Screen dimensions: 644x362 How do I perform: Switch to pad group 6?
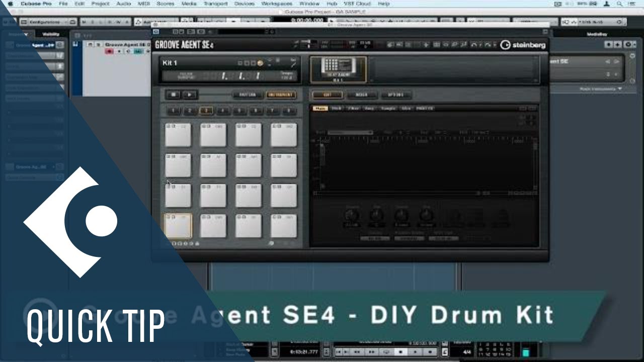(256, 111)
